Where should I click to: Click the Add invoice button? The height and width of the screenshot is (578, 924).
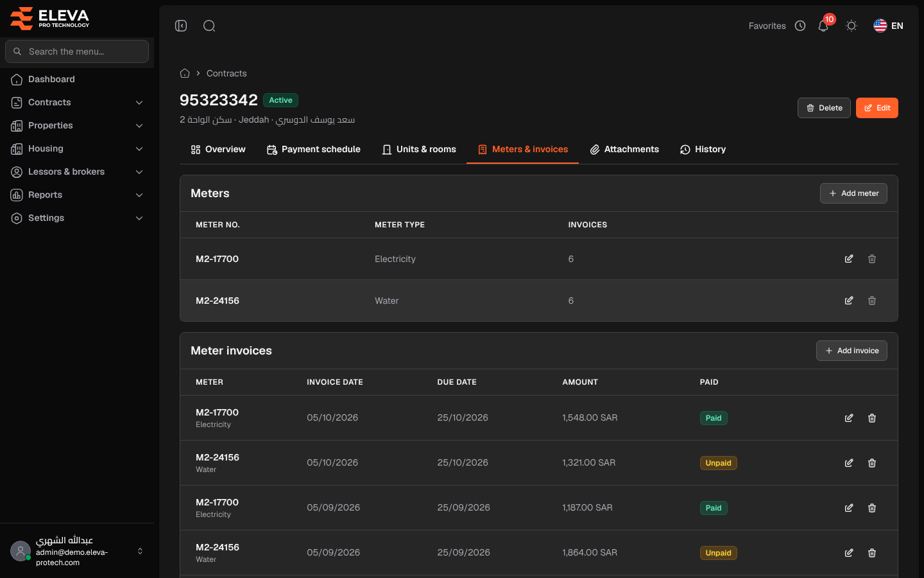851,351
